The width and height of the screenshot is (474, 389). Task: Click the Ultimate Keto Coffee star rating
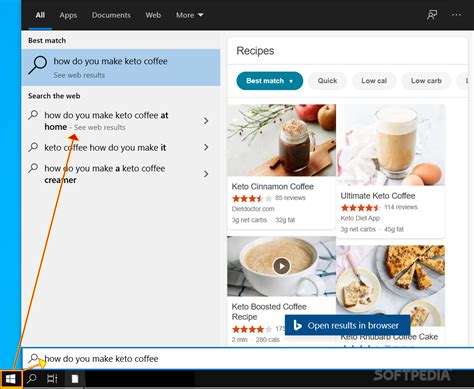(360, 208)
